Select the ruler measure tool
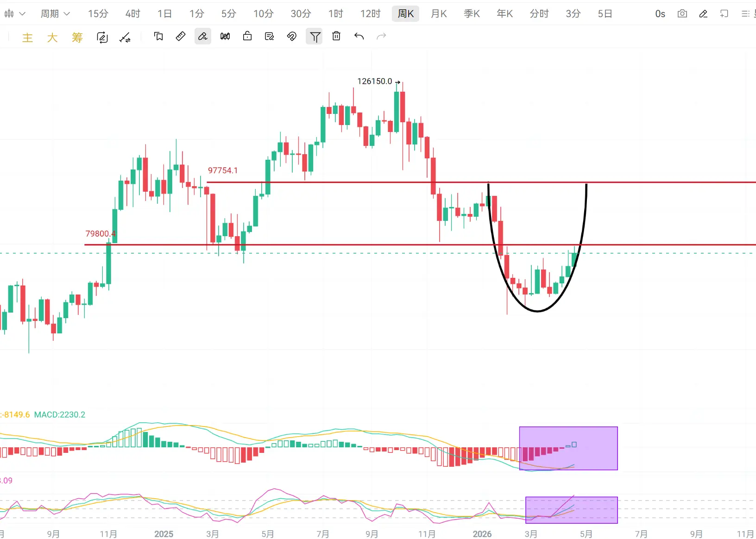The height and width of the screenshot is (539, 756). click(x=181, y=36)
